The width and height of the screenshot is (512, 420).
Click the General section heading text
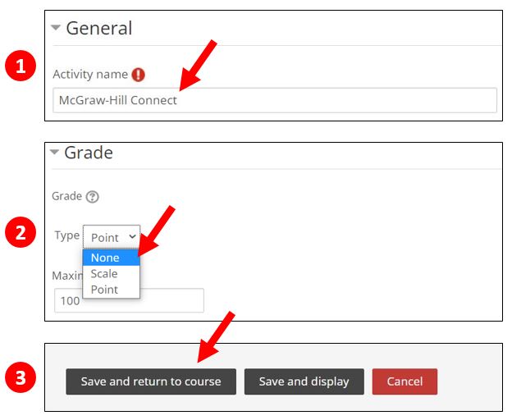(99, 28)
